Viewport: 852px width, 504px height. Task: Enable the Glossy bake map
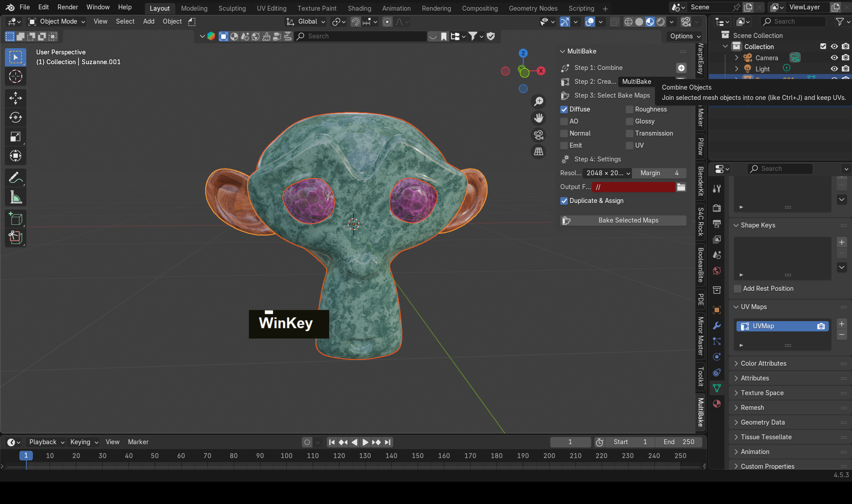[630, 121]
